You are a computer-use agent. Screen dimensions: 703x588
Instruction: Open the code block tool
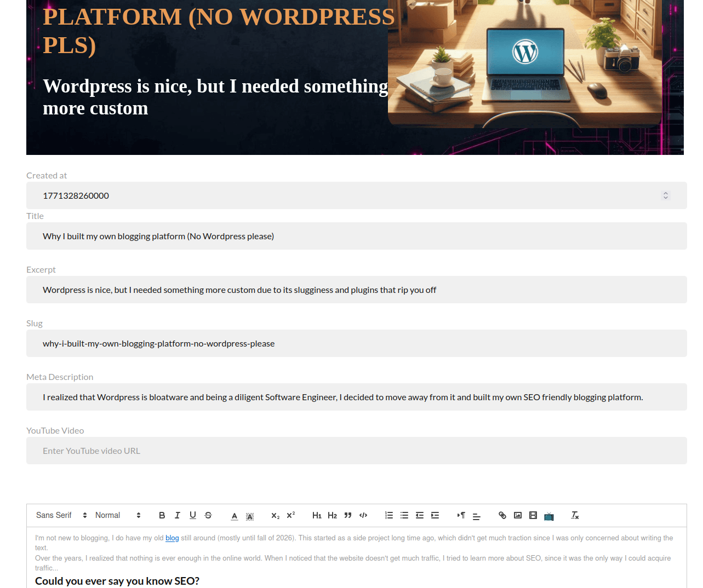(x=363, y=515)
